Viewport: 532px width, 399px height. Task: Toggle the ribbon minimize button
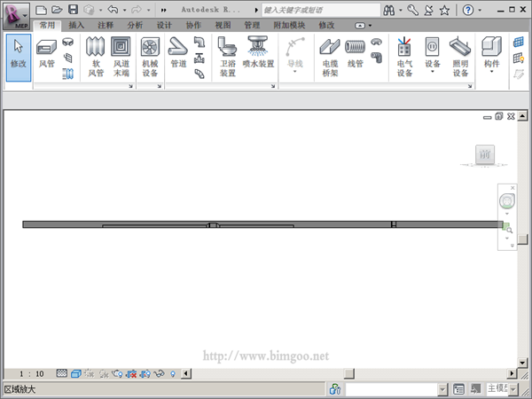360,26
